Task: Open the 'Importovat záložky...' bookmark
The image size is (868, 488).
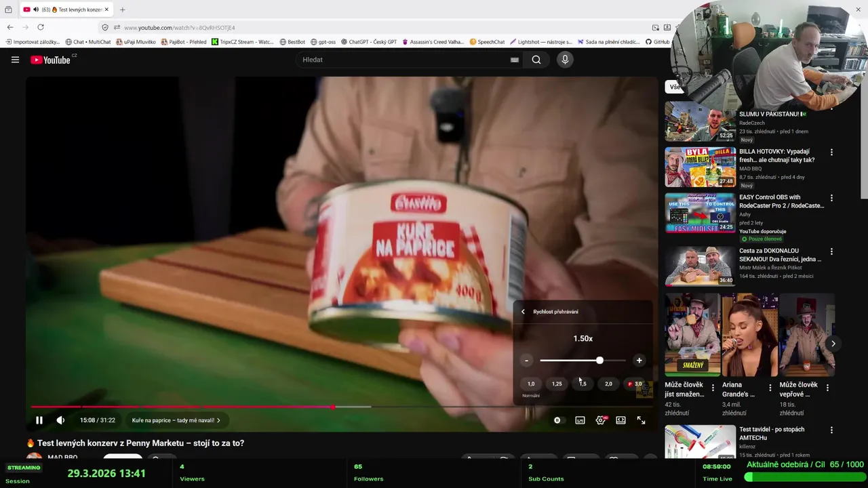Action: coord(33,42)
